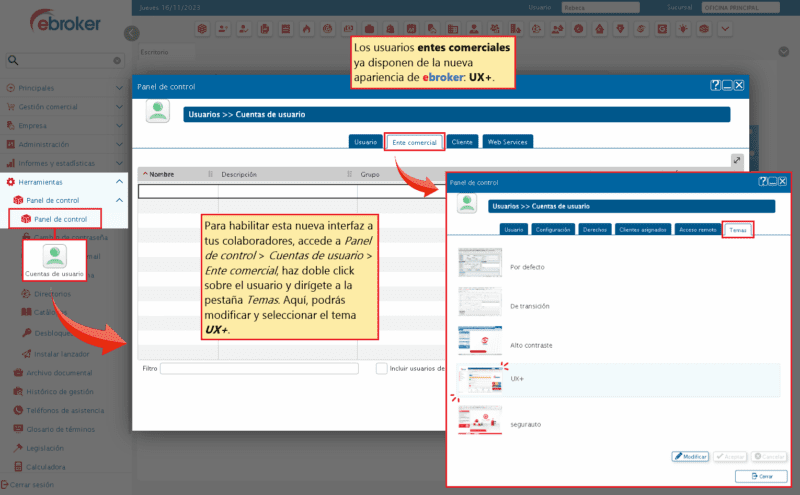
Task: Click the Filtro input field
Action: (259, 368)
